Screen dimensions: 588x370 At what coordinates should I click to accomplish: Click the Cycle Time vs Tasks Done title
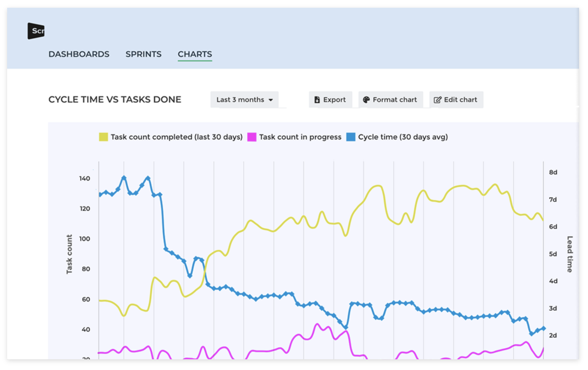115,100
